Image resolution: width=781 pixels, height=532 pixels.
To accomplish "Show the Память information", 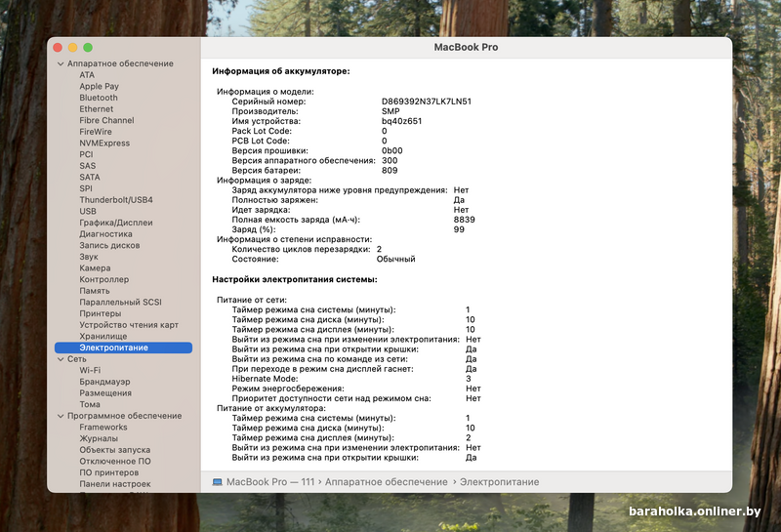I will click(95, 291).
